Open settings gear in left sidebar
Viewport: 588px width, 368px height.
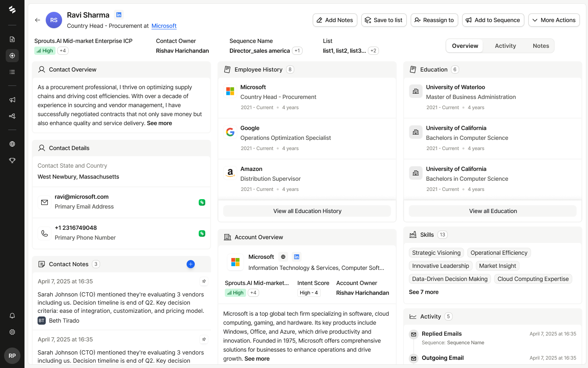click(x=12, y=332)
